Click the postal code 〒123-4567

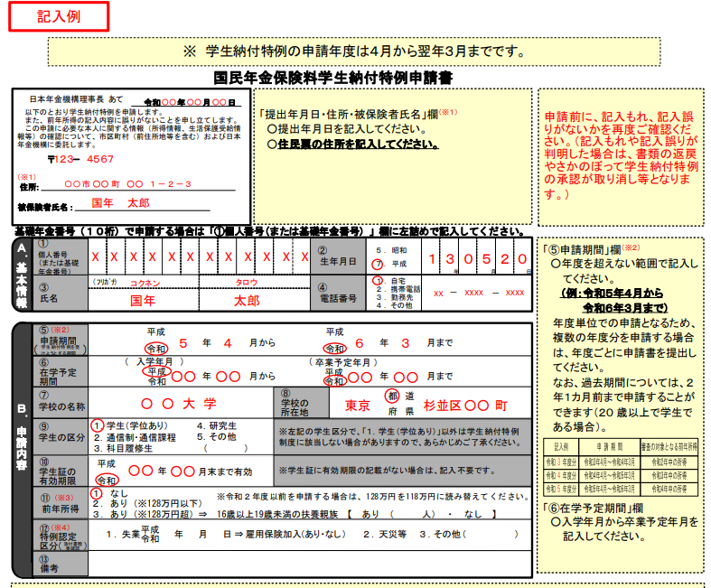pyautogui.click(x=80, y=159)
